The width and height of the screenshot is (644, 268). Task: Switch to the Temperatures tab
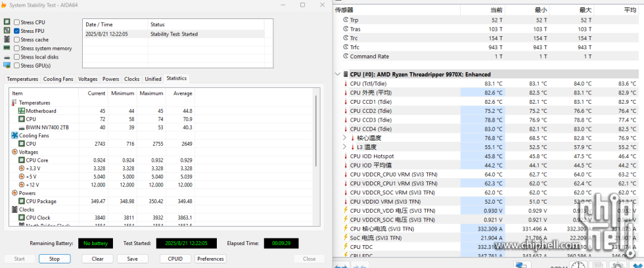(x=22, y=79)
